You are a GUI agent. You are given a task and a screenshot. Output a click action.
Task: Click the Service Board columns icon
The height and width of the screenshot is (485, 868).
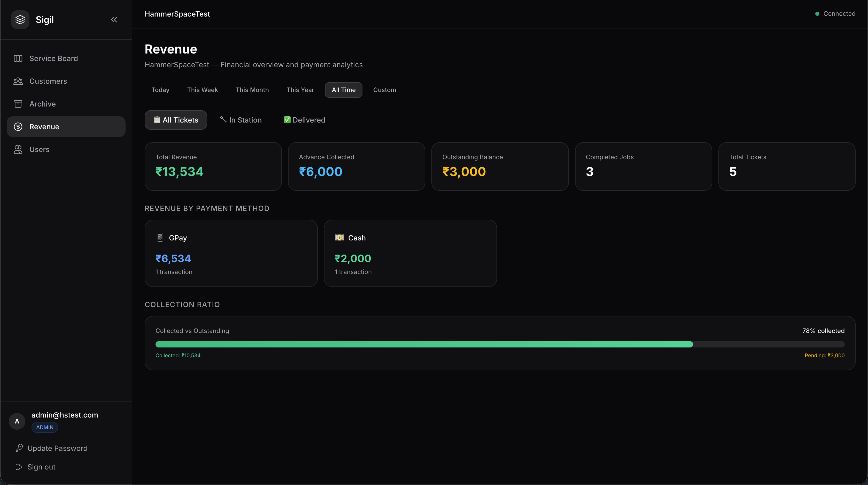click(18, 58)
